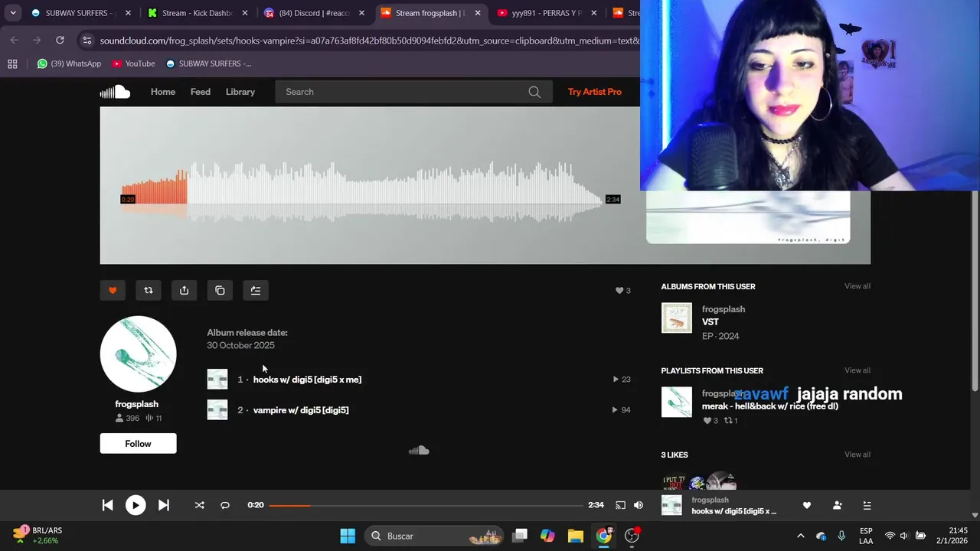Image resolution: width=980 pixels, height=551 pixels.
Task: Open File Explorer from taskbar
Action: [576, 536]
